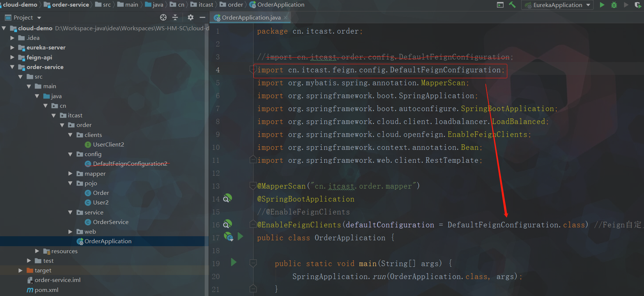Viewport: 644px width, 296px height.
Task: Expand the mapper package
Action: pos(70,173)
